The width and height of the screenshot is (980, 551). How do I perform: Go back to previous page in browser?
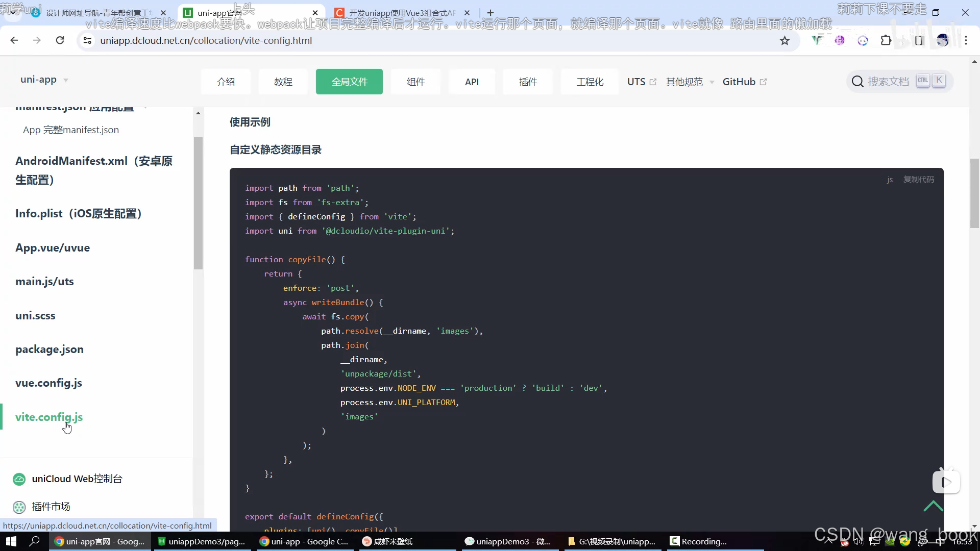tap(14, 40)
